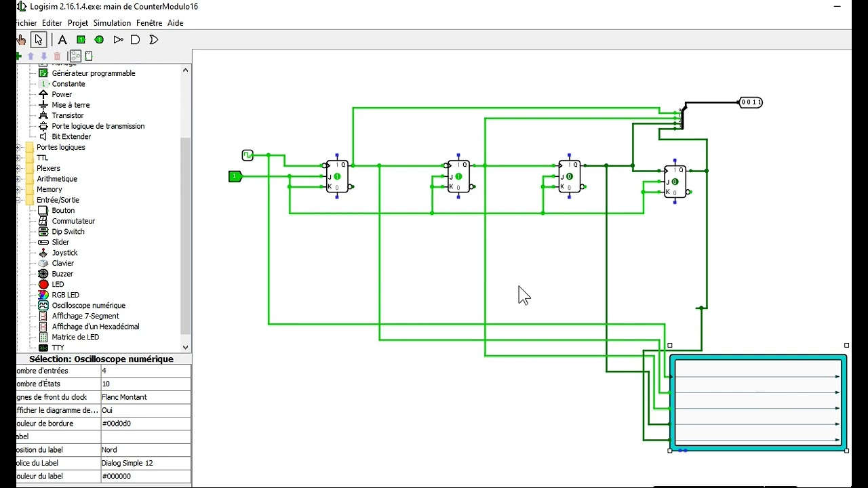
Task: Click the 0011 output pin
Action: pyautogui.click(x=751, y=102)
